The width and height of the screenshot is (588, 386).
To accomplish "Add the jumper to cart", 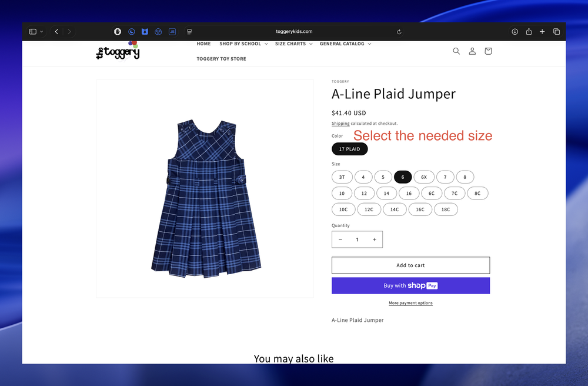I will pyautogui.click(x=410, y=265).
